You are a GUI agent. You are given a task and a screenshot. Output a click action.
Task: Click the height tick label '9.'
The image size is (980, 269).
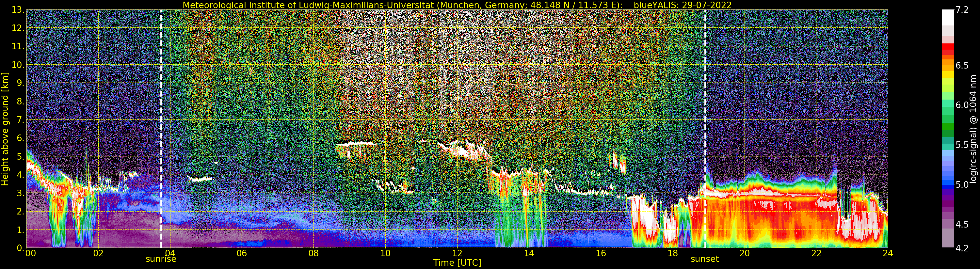click(21, 83)
